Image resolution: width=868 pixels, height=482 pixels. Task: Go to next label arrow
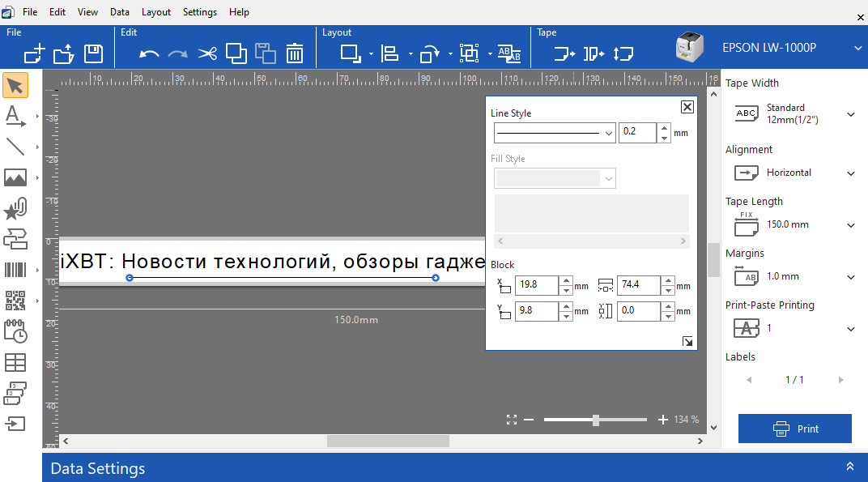[840, 380]
